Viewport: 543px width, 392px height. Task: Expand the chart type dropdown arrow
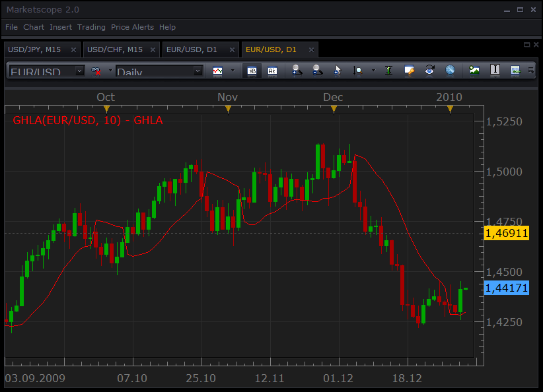pyautogui.click(x=233, y=71)
